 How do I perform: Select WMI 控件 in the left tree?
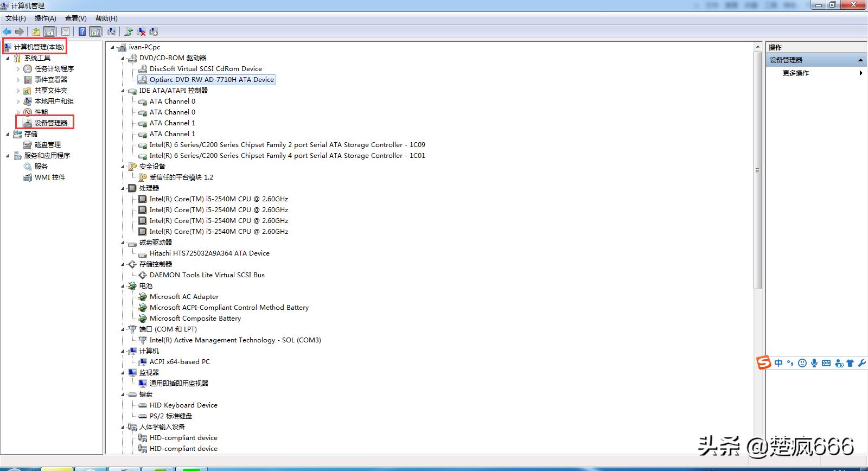coord(50,177)
